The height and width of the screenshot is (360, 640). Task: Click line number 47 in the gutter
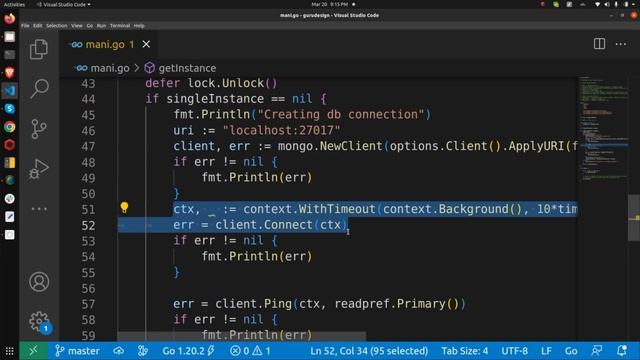coord(88,147)
